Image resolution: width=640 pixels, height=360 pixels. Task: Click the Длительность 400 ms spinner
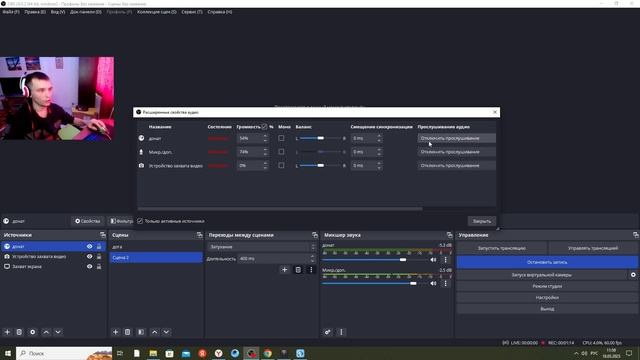click(276, 259)
